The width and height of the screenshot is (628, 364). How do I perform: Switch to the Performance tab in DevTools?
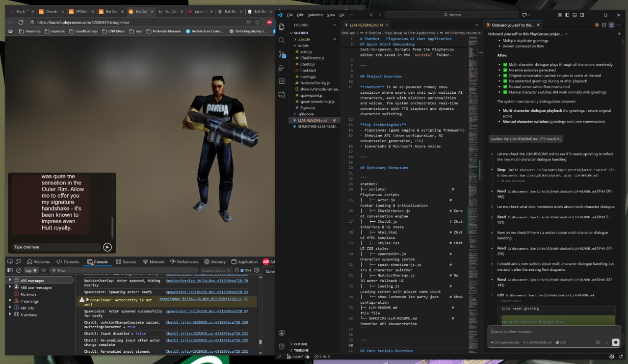[184, 262]
